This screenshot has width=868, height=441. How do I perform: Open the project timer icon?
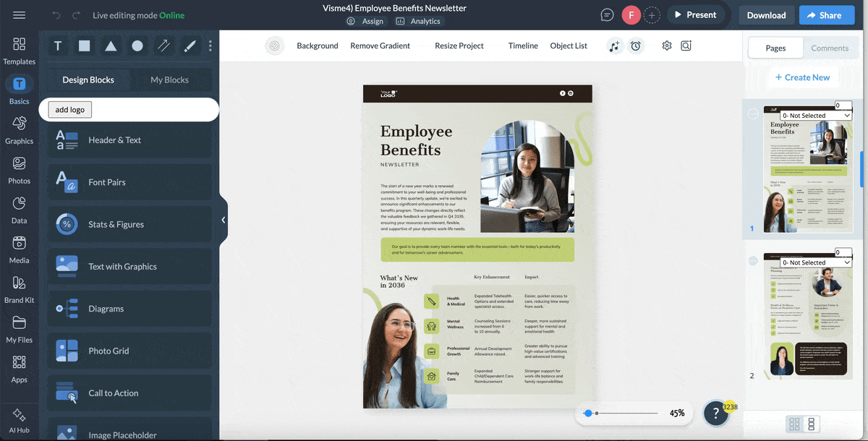636,46
